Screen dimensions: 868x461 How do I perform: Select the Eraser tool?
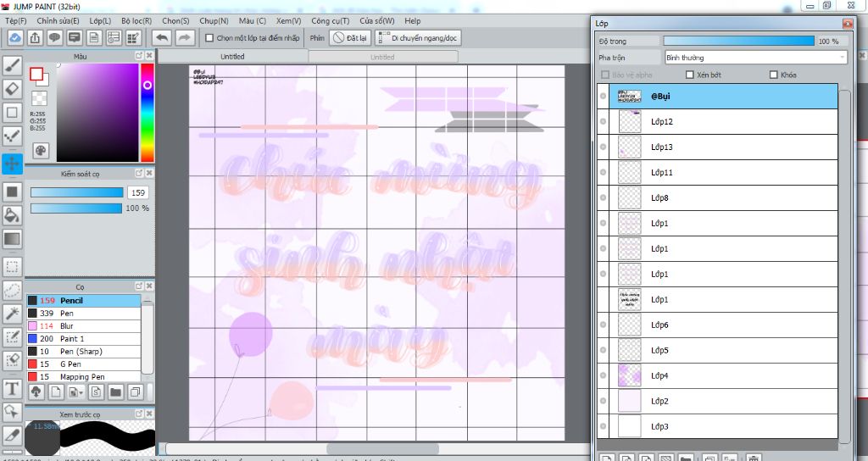12,88
